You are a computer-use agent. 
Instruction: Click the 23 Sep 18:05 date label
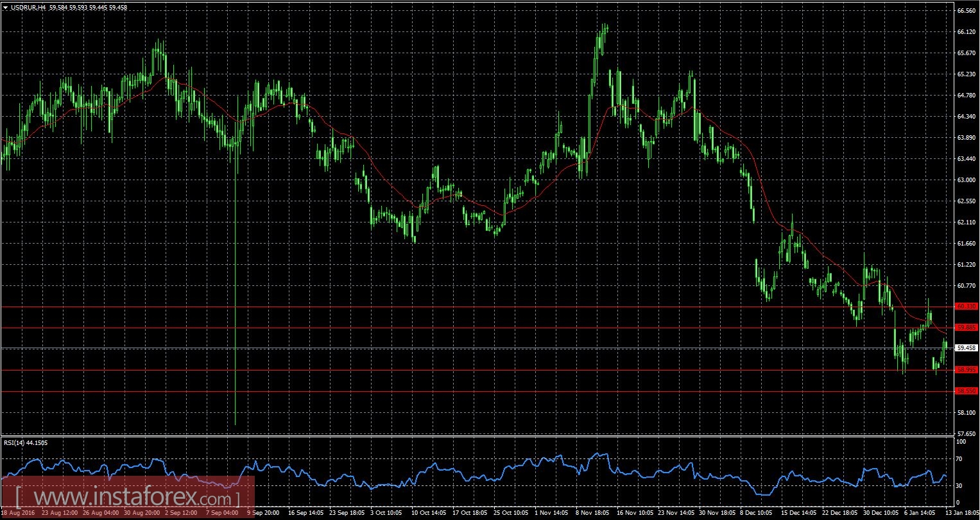(x=346, y=514)
